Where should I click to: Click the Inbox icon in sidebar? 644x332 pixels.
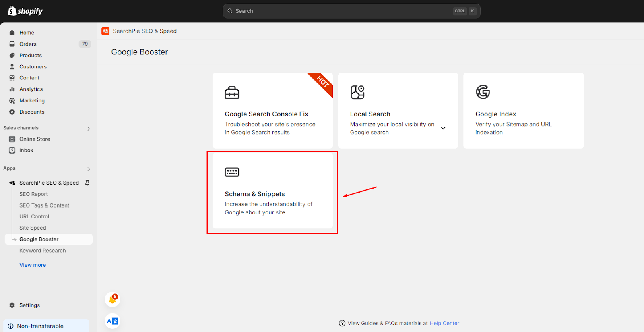point(12,150)
